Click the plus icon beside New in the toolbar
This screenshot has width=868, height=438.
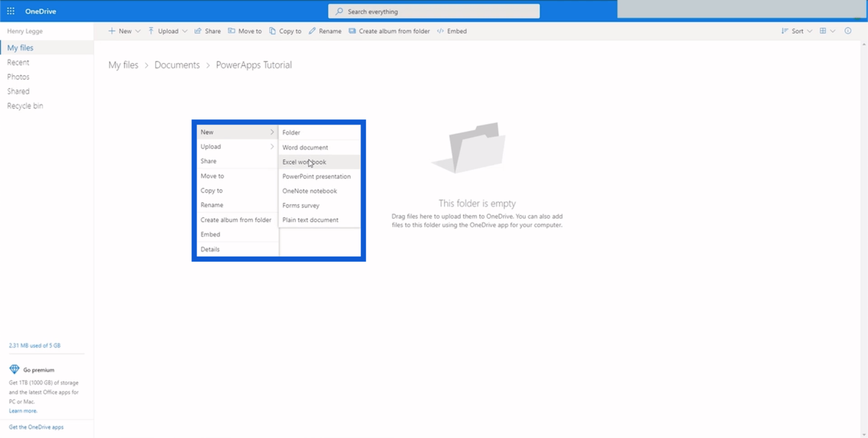(x=112, y=31)
